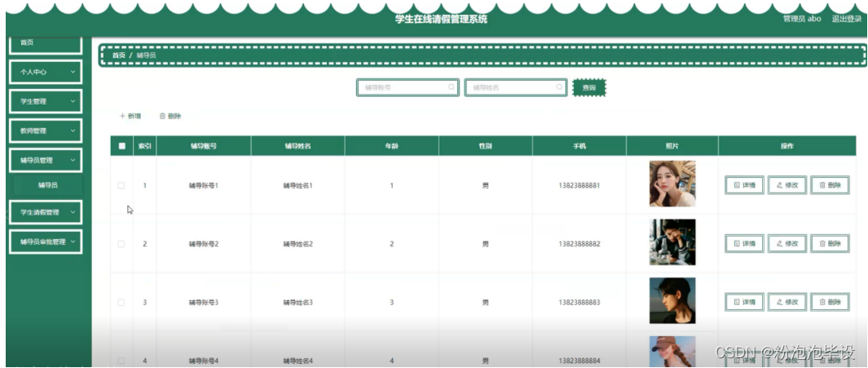Expand the 学生管理 sidebar menu

[x=46, y=101]
